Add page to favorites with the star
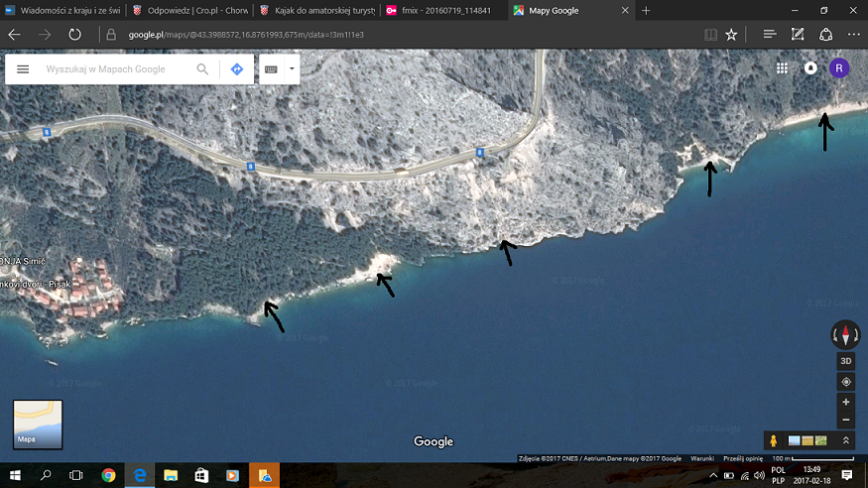Viewport: 868px width, 488px height. click(x=731, y=34)
